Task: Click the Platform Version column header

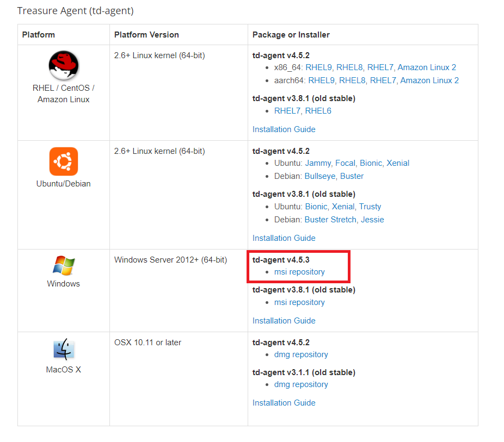Action: pos(146,35)
